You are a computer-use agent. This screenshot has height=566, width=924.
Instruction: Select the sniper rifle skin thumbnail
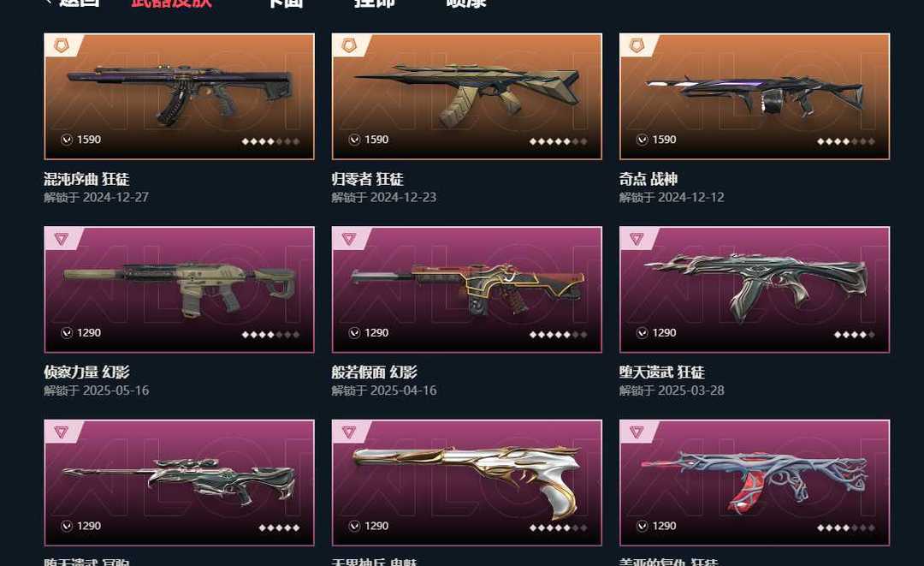(x=179, y=483)
